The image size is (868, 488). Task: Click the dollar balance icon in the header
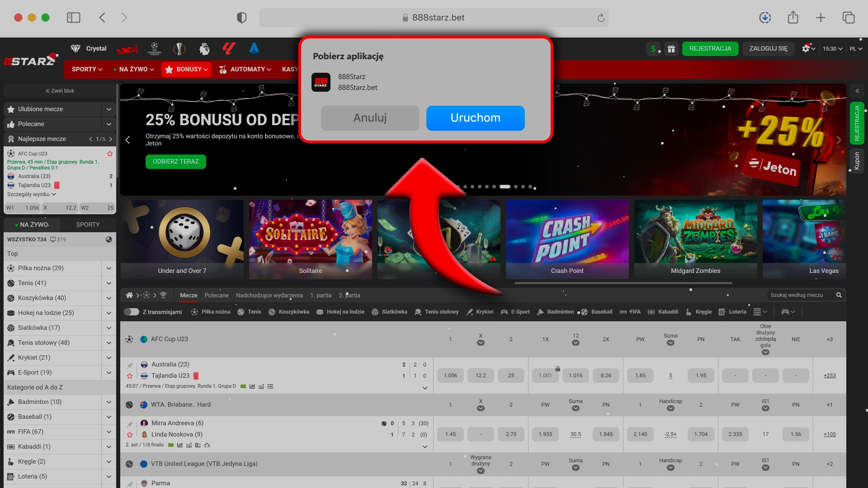pyautogui.click(x=652, y=49)
